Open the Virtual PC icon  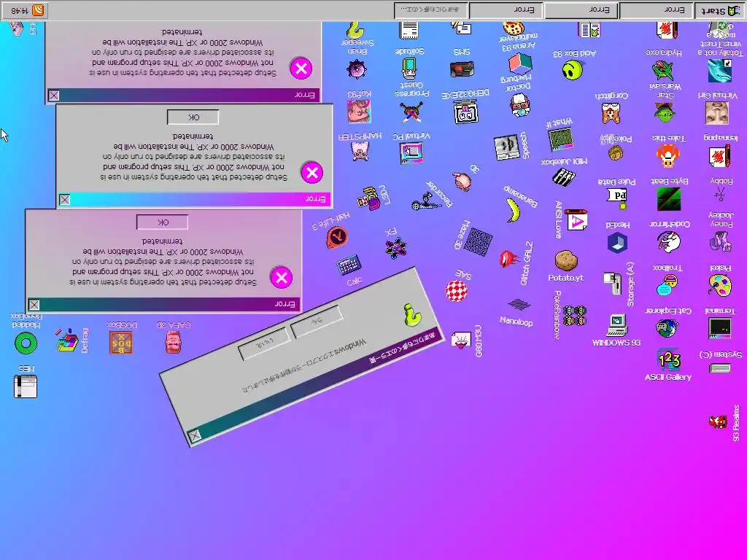pos(411,152)
